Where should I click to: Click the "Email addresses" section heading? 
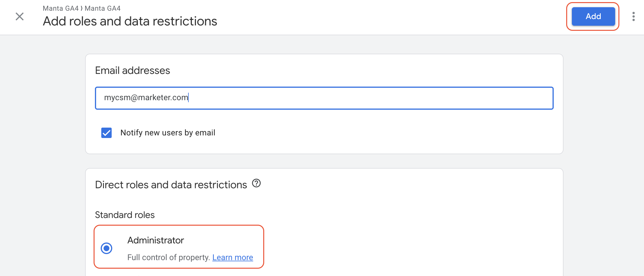click(x=132, y=70)
